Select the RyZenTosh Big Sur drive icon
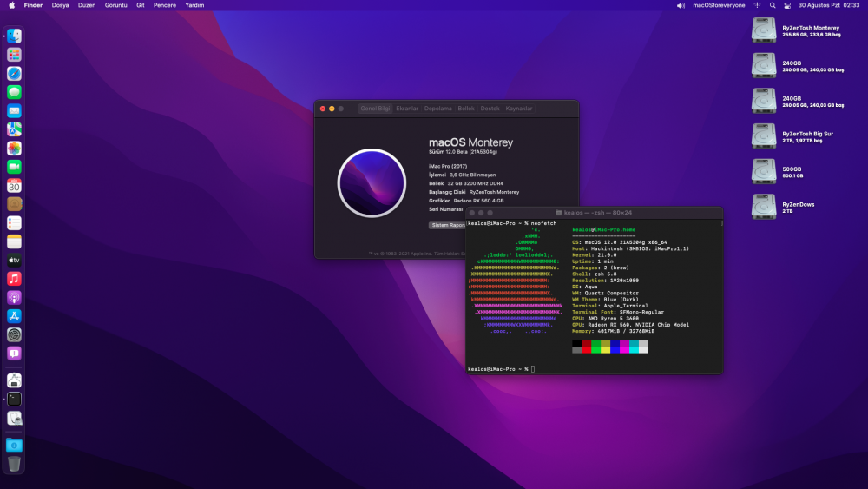This screenshot has width=868, height=489. 763,136
